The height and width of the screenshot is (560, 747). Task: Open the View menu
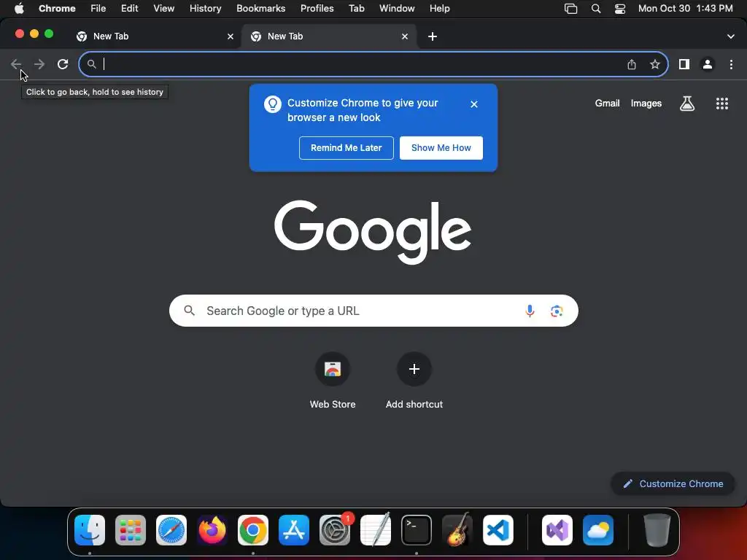tap(164, 9)
